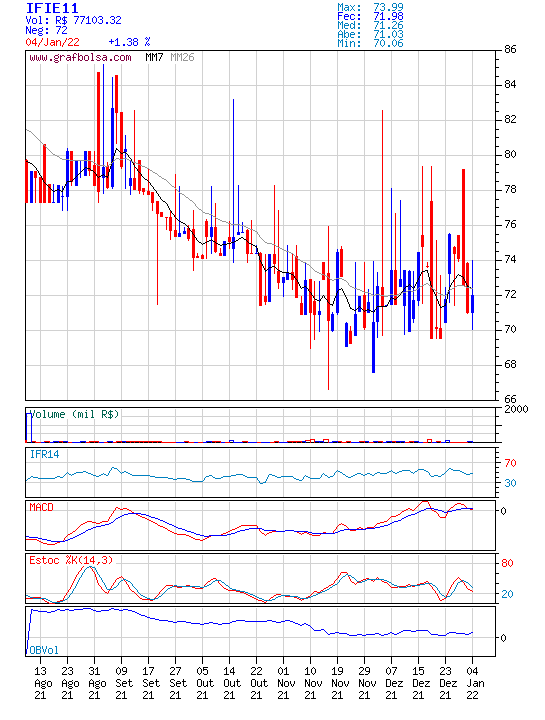Open the www.grafbolsa.com watermark link
The height and width of the screenshot is (720, 545).
pos(80,57)
